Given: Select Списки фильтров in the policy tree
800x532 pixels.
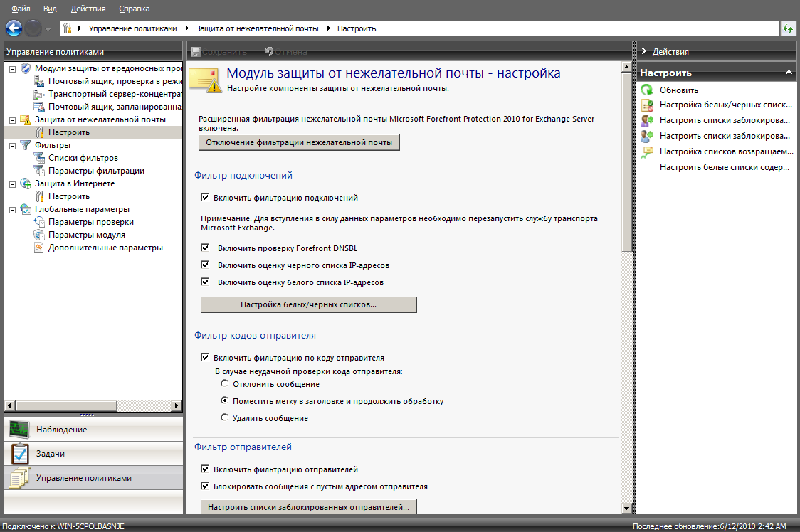Looking at the screenshot, I should point(83,158).
